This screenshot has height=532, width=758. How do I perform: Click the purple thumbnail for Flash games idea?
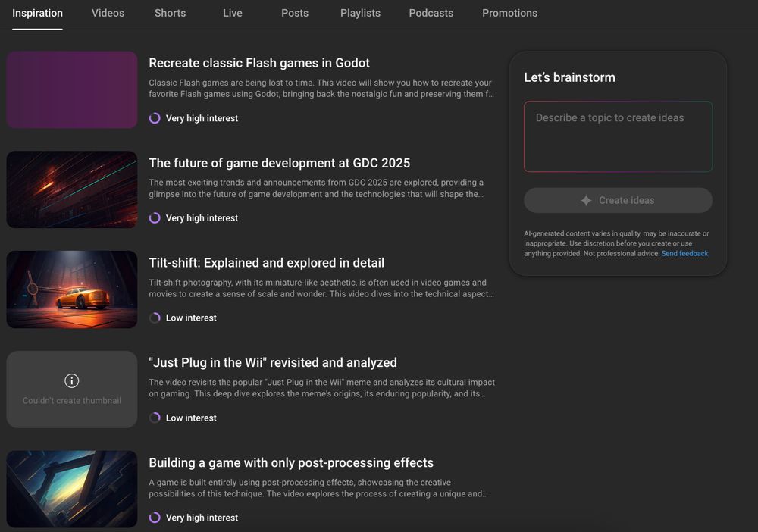[x=72, y=90]
